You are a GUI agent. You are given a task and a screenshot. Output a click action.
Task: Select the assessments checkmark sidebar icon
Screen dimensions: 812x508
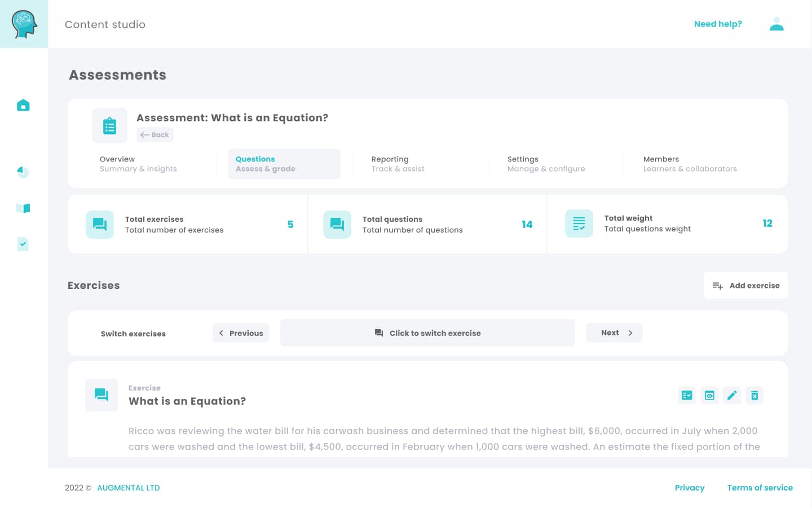point(23,244)
